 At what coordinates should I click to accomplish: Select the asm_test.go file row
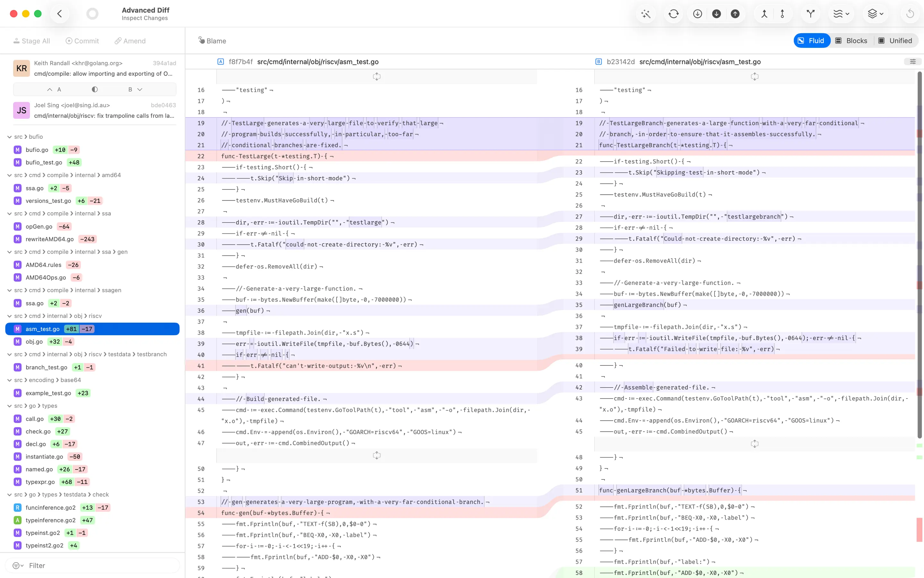[x=92, y=329]
